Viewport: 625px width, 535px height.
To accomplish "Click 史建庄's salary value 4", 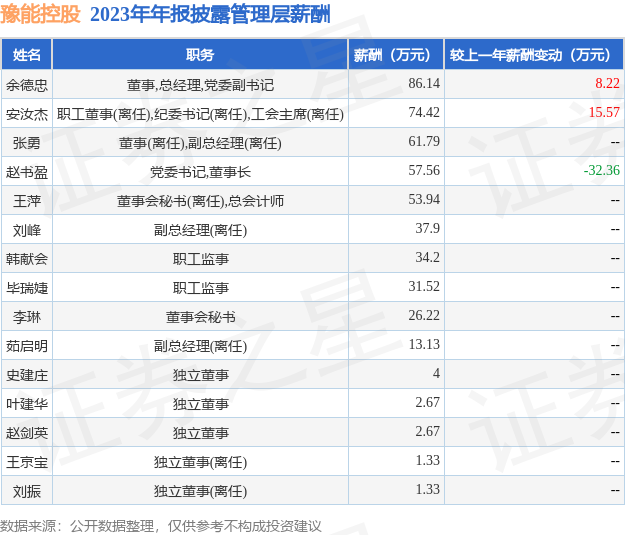I will (x=436, y=374).
